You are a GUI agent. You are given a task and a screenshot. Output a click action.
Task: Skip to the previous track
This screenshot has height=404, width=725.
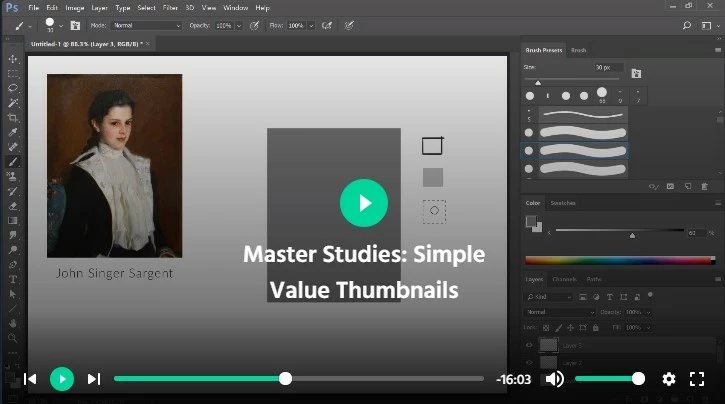[30, 379]
